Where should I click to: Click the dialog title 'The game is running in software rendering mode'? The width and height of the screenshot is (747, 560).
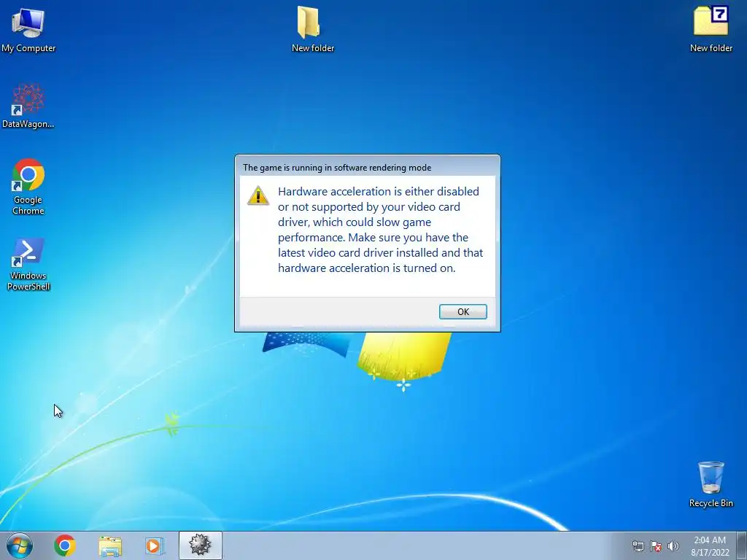coord(337,168)
